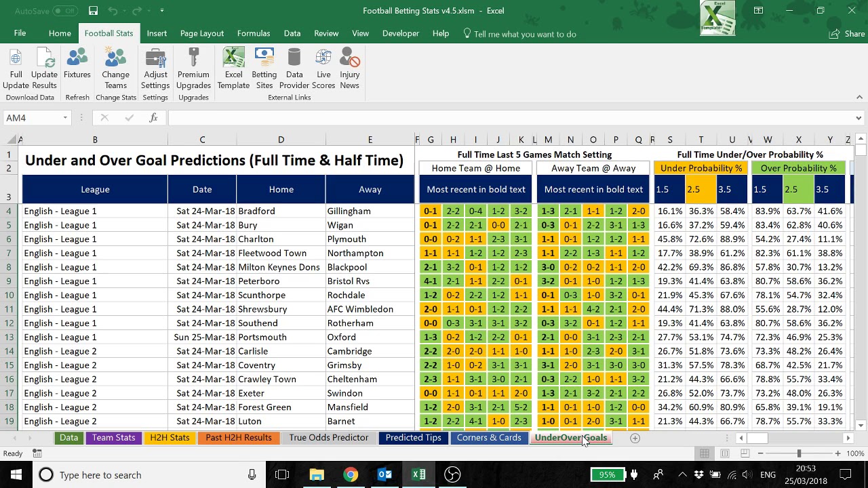Open the Page Layout ribbon tab
This screenshot has height=488, width=868.
[202, 33]
